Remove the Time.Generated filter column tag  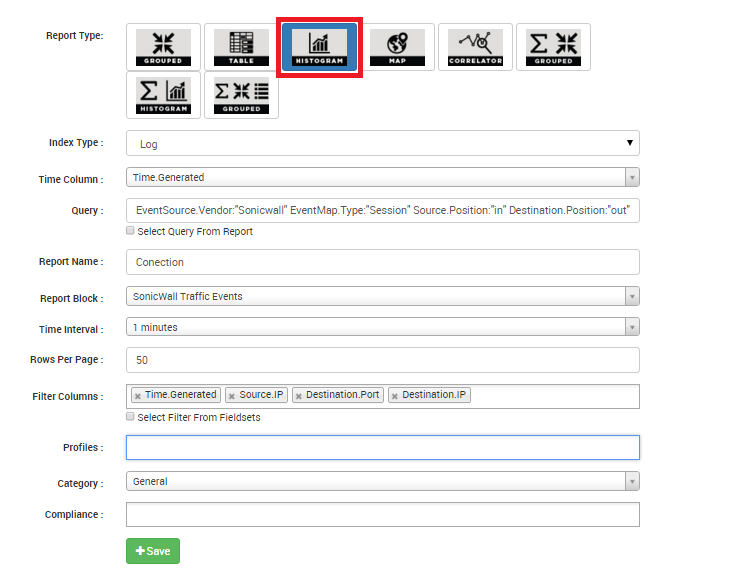tap(138, 396)
